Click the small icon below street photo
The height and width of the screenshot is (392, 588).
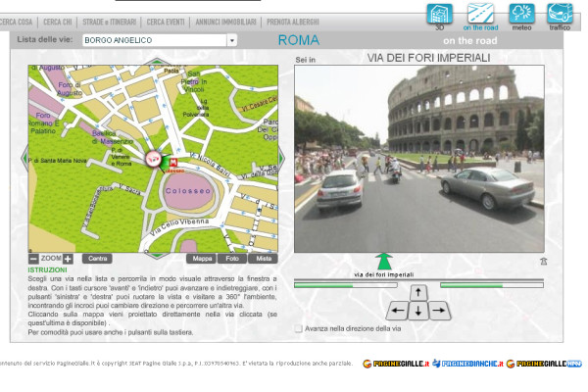[543, 262]
